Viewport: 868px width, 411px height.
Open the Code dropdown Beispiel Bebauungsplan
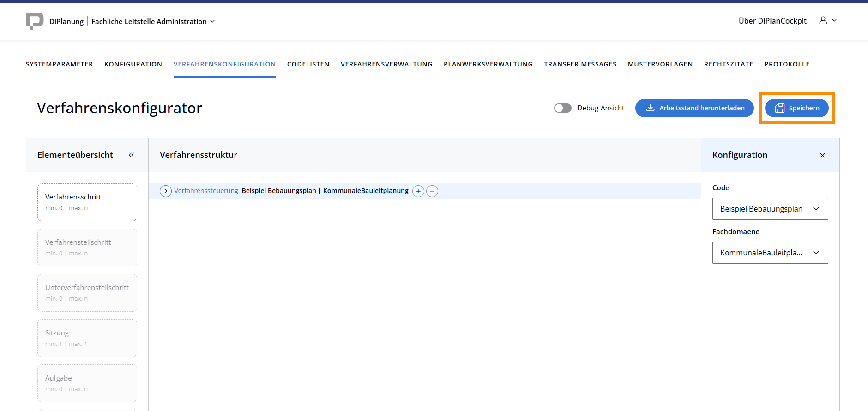point(770,209)
